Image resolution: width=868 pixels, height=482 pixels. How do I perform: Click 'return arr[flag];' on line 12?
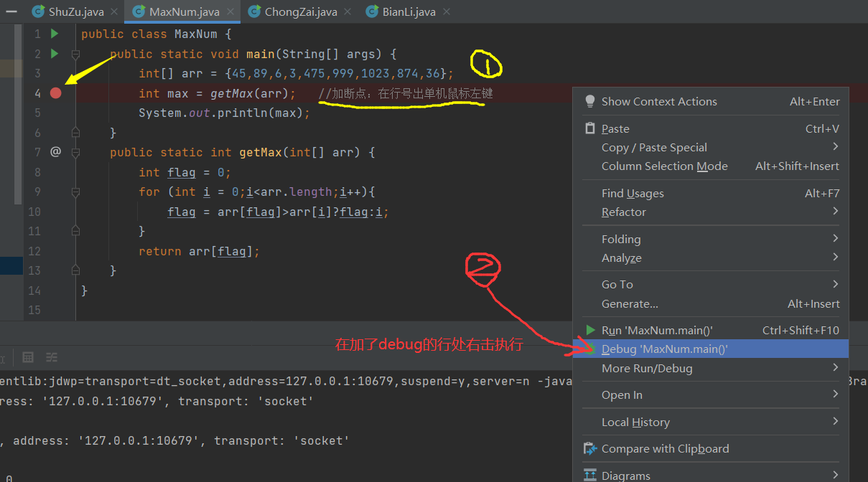coord(199,251)
